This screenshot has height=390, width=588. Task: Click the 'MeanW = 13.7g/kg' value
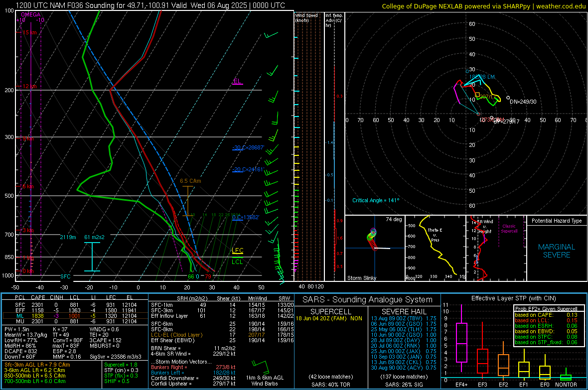click(25, 335)
